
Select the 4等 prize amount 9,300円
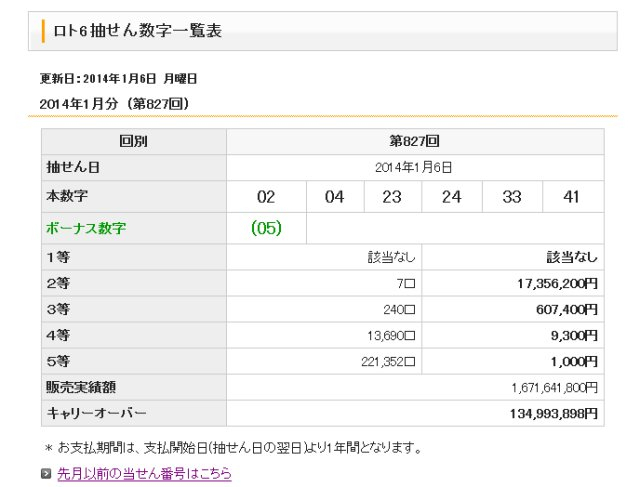click(x=574, y=335)
